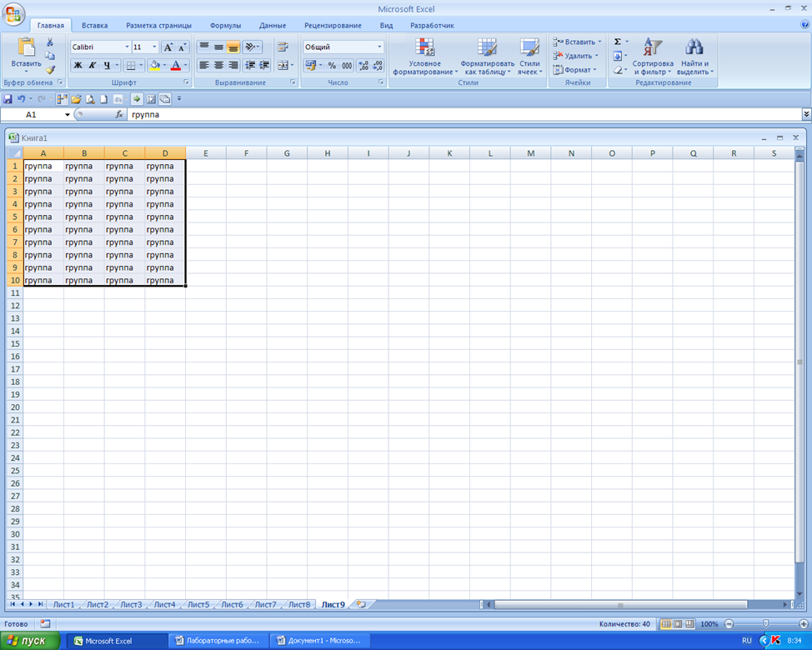Click the fill color yellow bucket
812x650 pixels.
click(x=154, y=65)
